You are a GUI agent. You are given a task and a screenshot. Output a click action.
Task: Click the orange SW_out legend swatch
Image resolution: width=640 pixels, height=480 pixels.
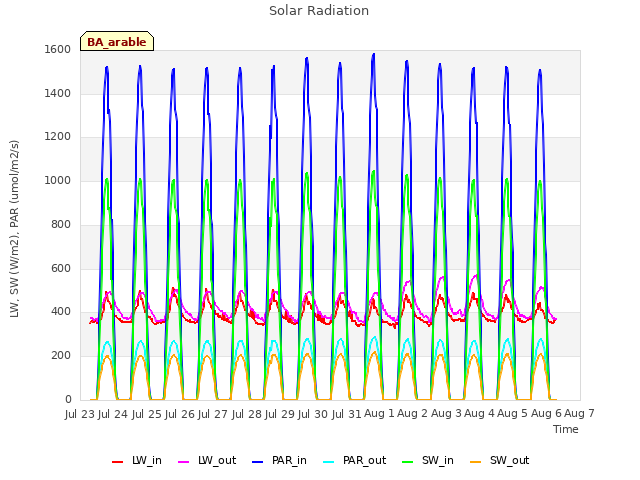tap(476, 462)
